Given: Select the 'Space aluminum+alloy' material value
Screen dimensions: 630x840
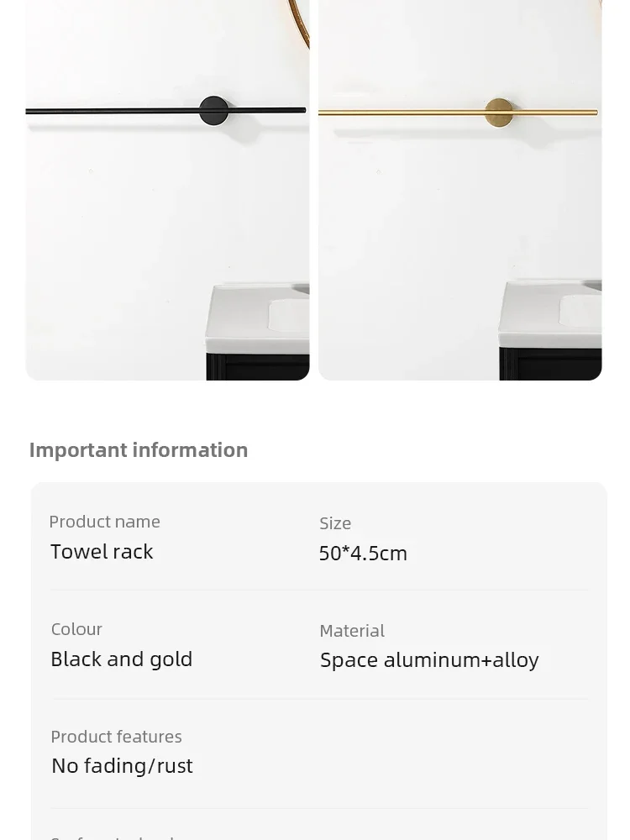Looking at the screenshot, I should 429,660.
